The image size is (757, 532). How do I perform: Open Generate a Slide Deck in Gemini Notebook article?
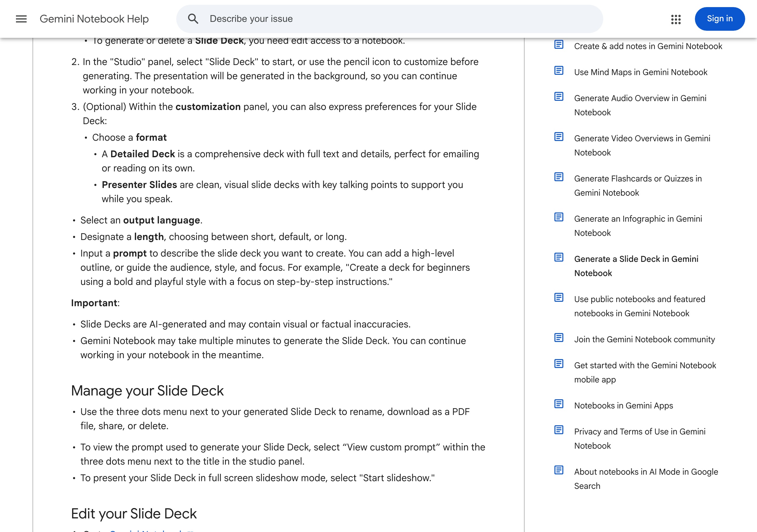pyautogui.click(x=636, y=266)
